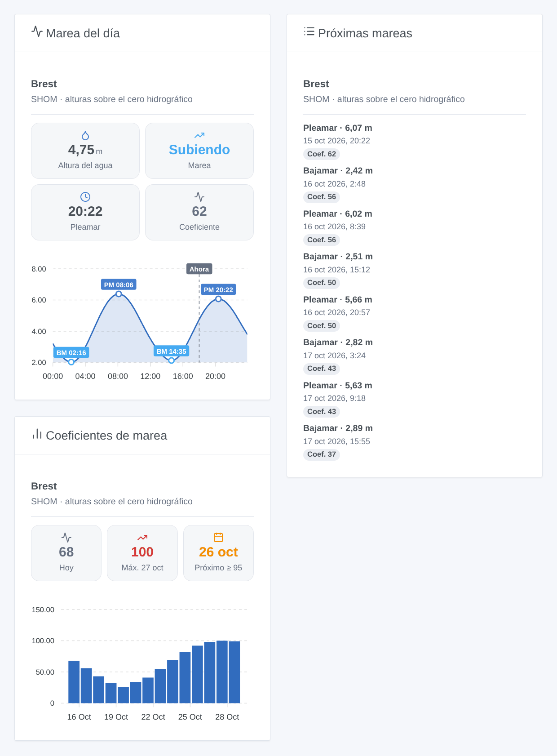Click the red trending icon above 100
Image resolution: width=557 pixels, height=756 pixels.
pyautogui.click(x=142, y=538)
